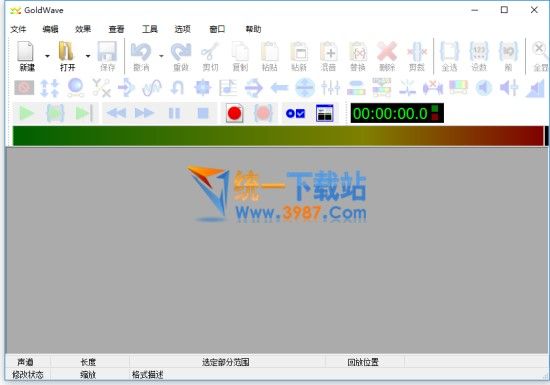Click the green Play button
The width and height of the screenshot is (550, 385).
click(x=27, y=113)
